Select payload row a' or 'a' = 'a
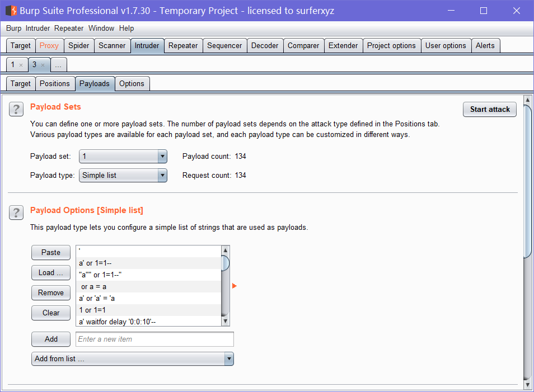534x392 pixels. [x=149, y=298]
